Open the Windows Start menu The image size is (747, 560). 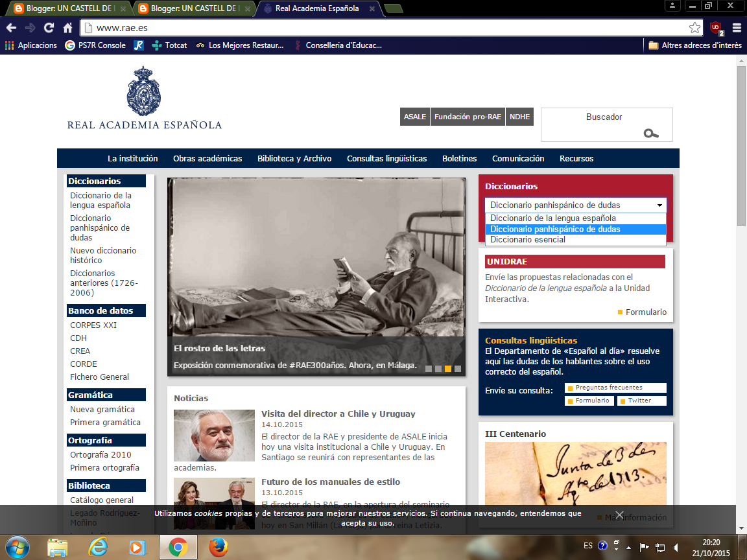[18, 546]
